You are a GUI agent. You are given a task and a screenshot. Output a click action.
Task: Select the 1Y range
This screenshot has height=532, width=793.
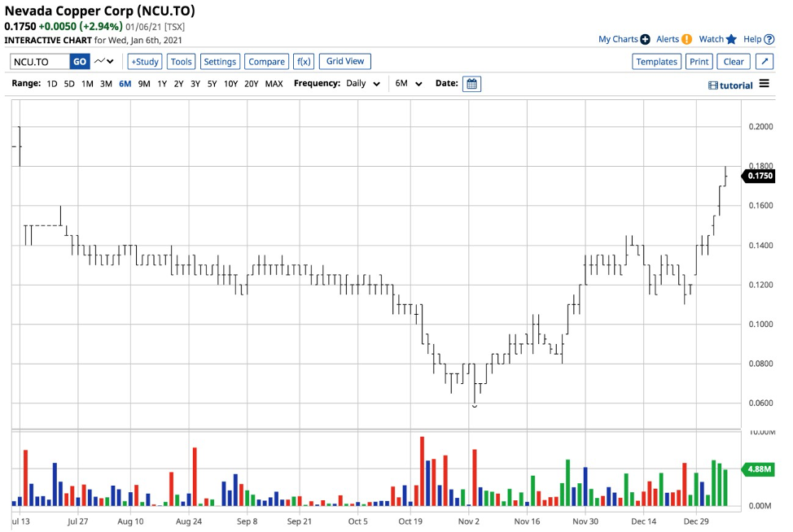point(162,84)
